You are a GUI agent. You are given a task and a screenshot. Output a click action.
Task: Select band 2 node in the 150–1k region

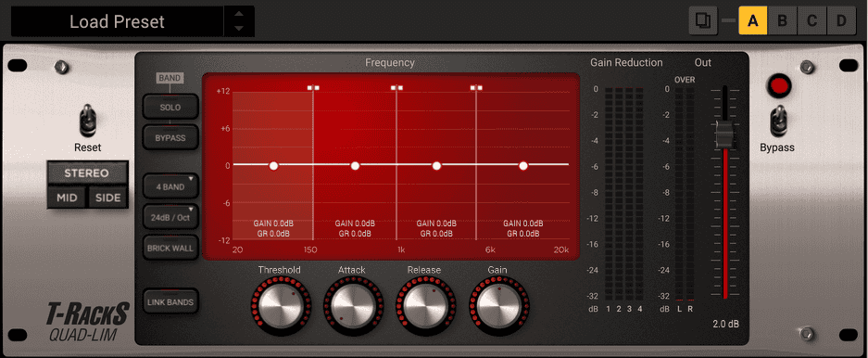[356, 165]
